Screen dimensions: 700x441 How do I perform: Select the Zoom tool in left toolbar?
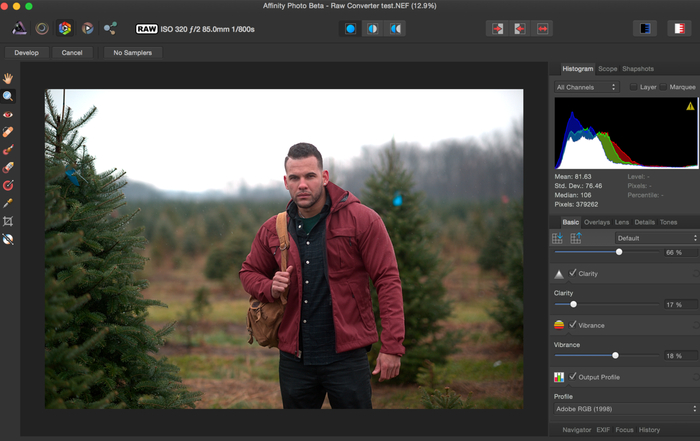[8, 96]
